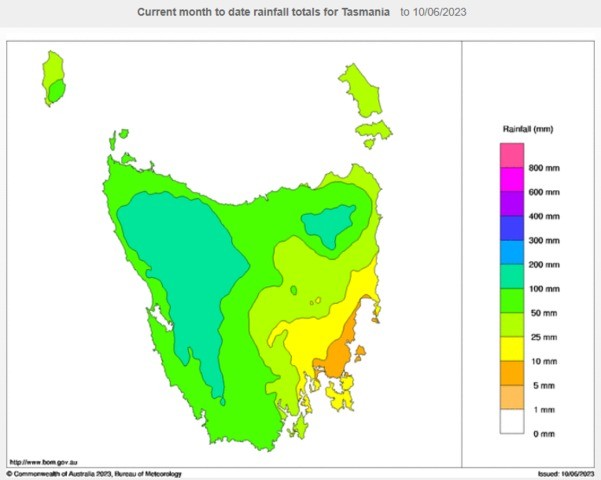Click the '800 mm' legend label
Image resolution: width=601 pixels, height=480 pixels.
pos(544,167)
